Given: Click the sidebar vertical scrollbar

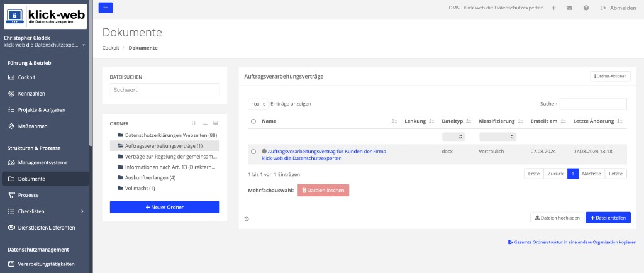Looking at the screenshot, I should click(x=91, y=73).
